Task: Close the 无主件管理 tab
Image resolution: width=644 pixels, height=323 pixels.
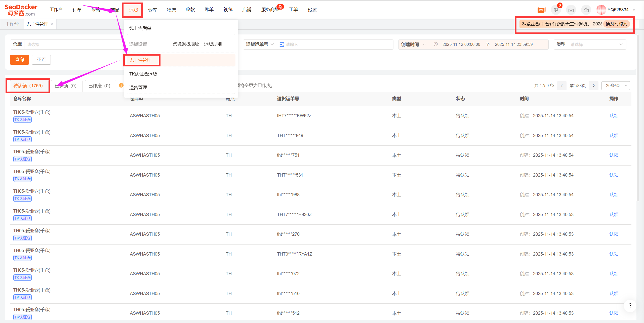Action: pos(52,24)
